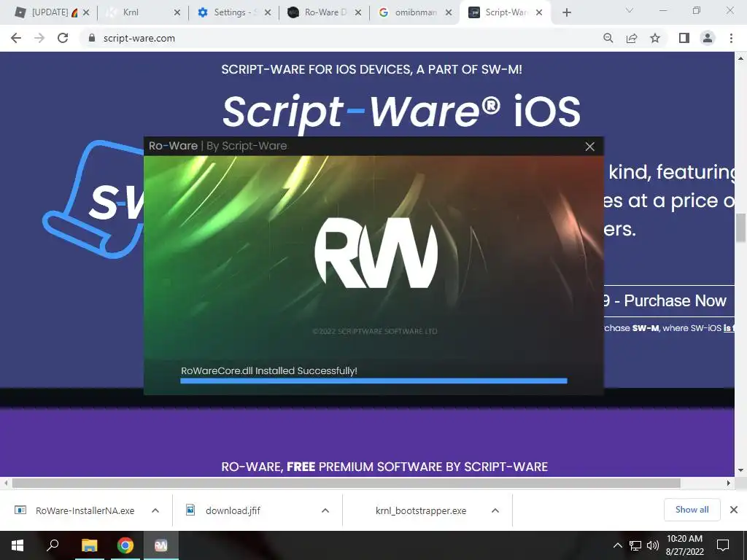Go back with the browser back arrow
Screen dimensions: 747x560
(16, 38)
